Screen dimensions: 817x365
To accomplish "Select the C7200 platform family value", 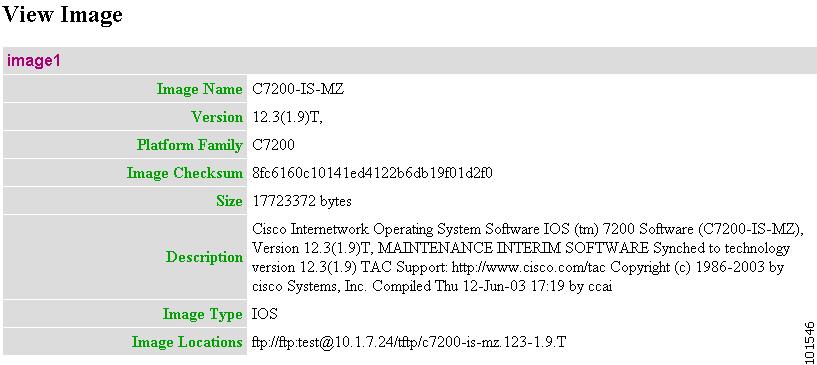I will pyautogui.click(x=273, y=145).
